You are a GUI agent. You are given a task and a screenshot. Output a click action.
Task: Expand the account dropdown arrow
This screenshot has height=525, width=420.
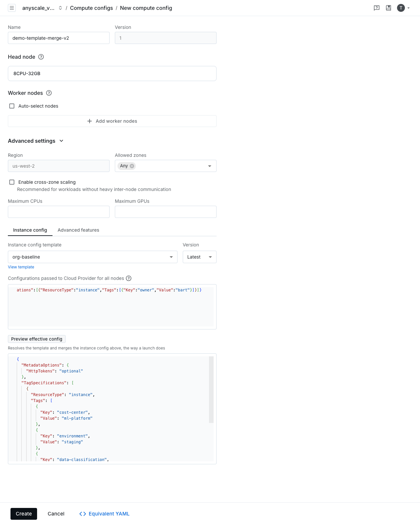(409, 8)
